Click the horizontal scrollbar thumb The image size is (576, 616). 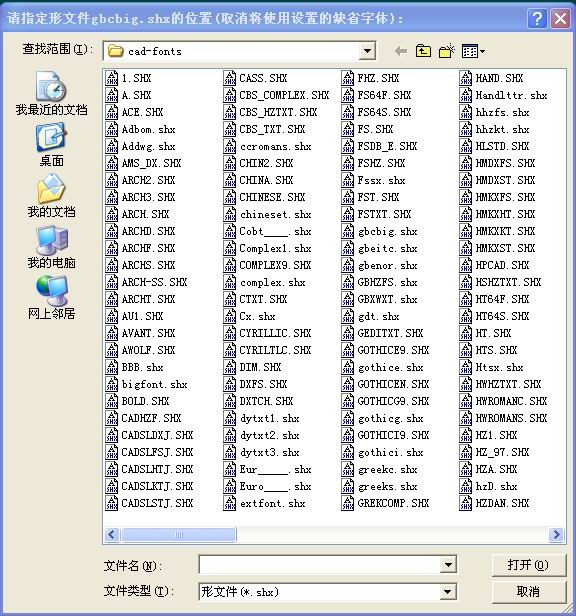click(179, 534)
